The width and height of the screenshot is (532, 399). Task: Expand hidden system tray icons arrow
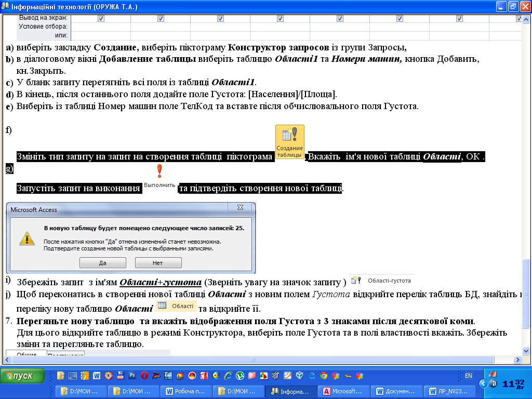(x=483, y=384)
